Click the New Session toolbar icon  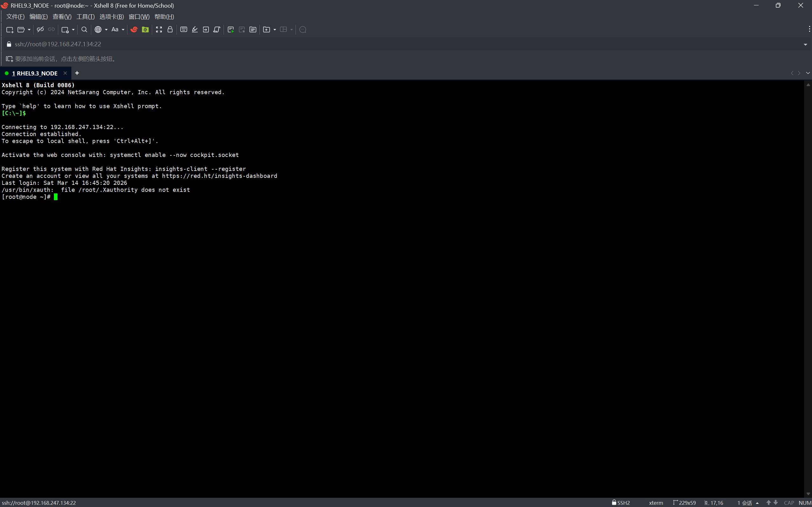10,30
